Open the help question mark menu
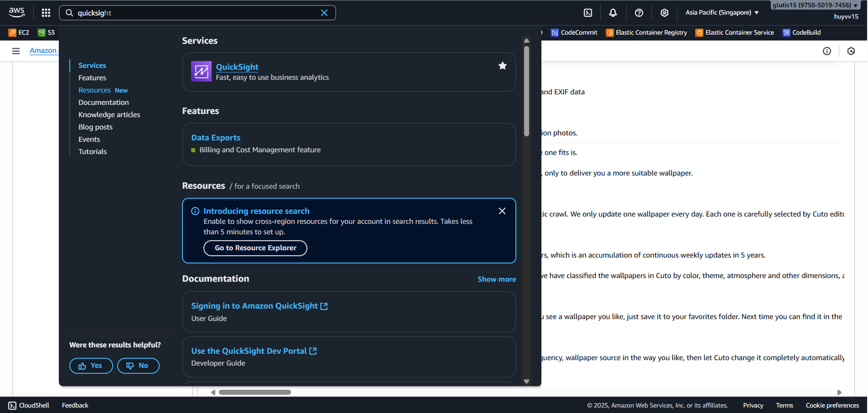 [639, 13]
